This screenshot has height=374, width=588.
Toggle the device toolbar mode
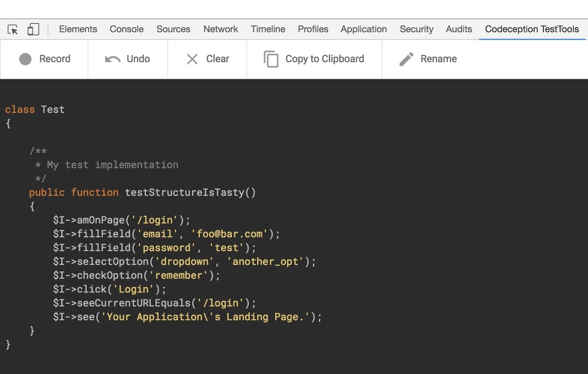[32, 29]
